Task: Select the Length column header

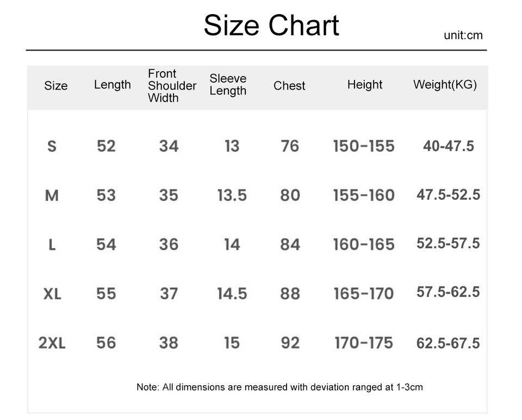Action: pyautogui.click(x=113, y=85)
